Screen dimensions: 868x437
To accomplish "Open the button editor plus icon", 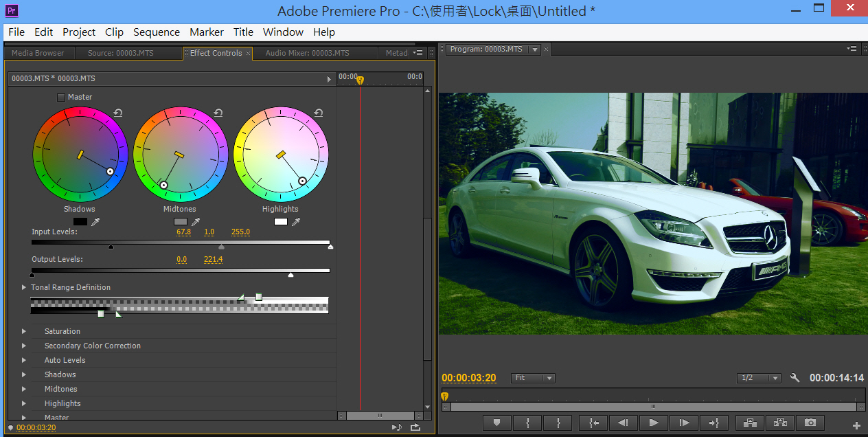I will tap(856, 425).
